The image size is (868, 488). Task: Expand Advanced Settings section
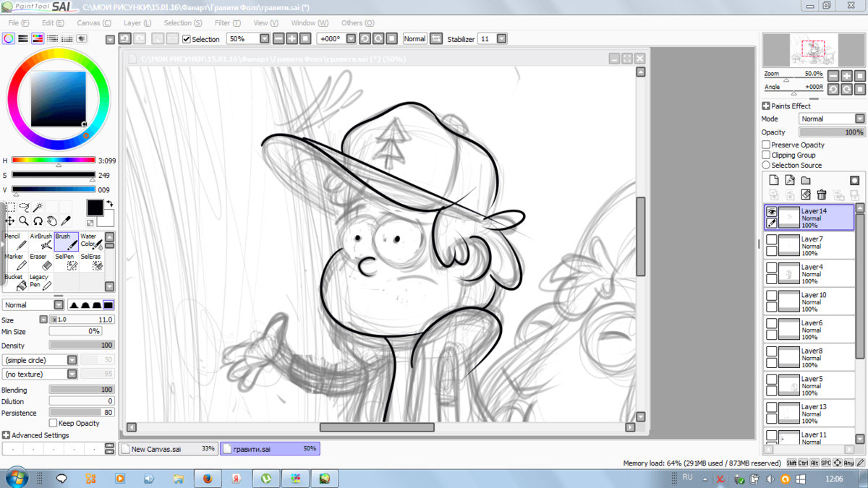coord(6,435)
